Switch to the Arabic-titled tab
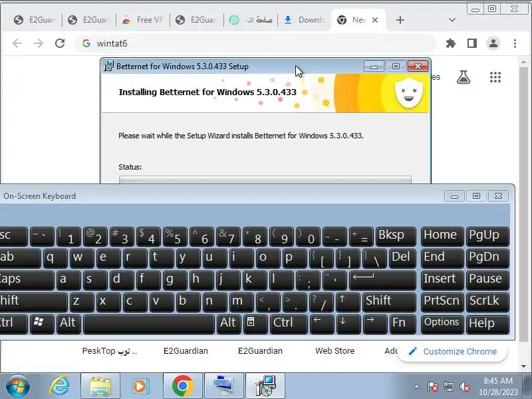 point(251,20)
